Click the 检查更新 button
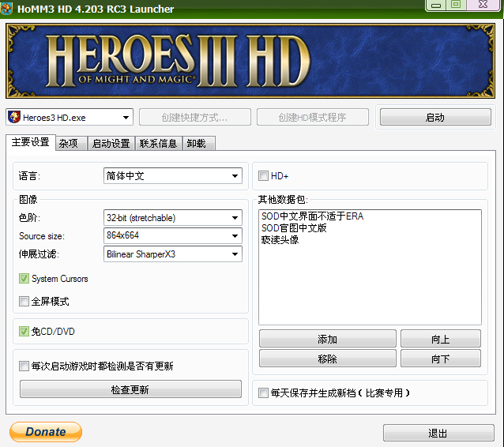The height and width of the screenshot is (447, 504). click(x=130, y=389)
